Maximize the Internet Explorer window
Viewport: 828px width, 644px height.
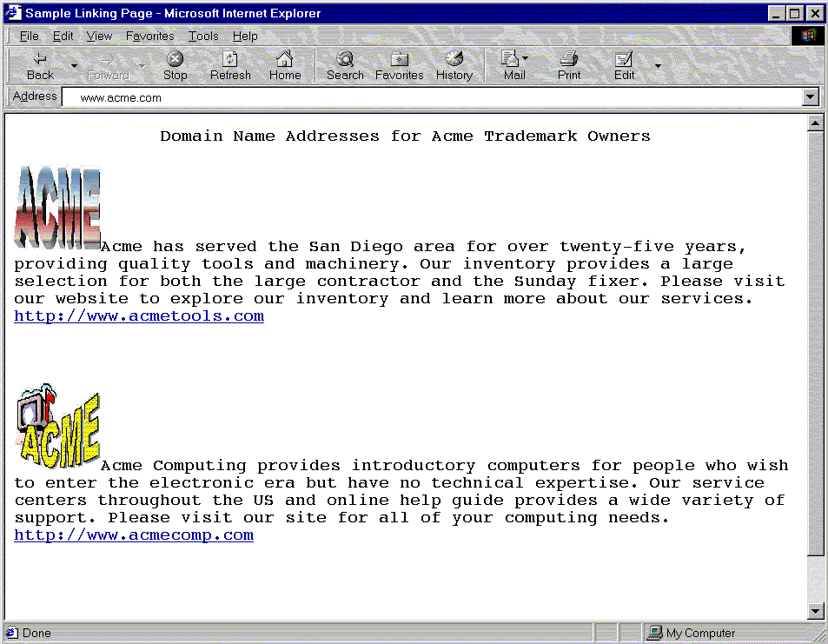[794, 13]
